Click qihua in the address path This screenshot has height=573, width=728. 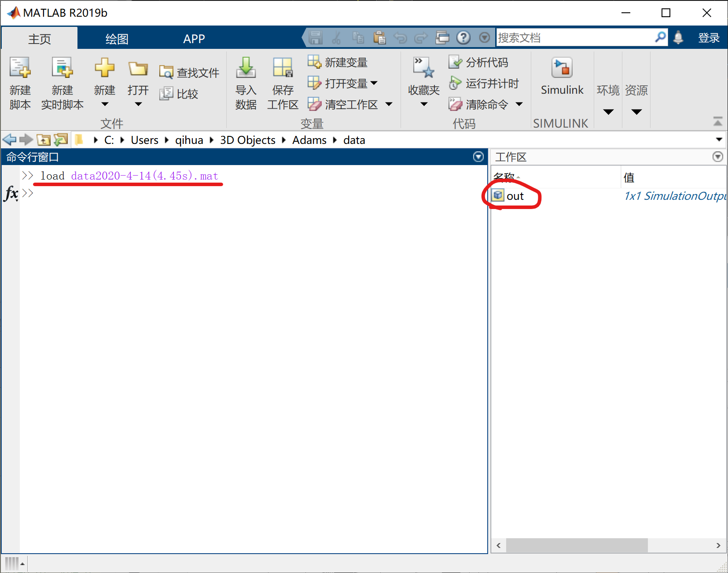[x=189, y=140]
